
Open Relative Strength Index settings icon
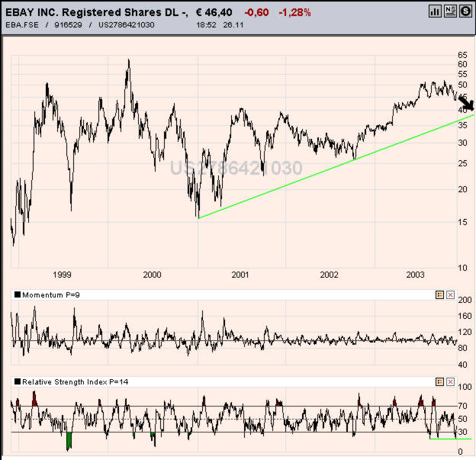(x=439, y=381)
